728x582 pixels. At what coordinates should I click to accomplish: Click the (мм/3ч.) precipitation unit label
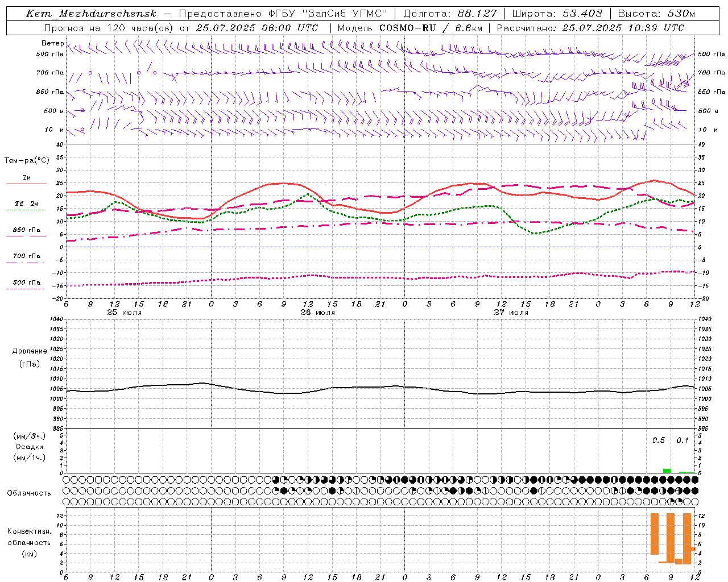click(x=30, y=436)
